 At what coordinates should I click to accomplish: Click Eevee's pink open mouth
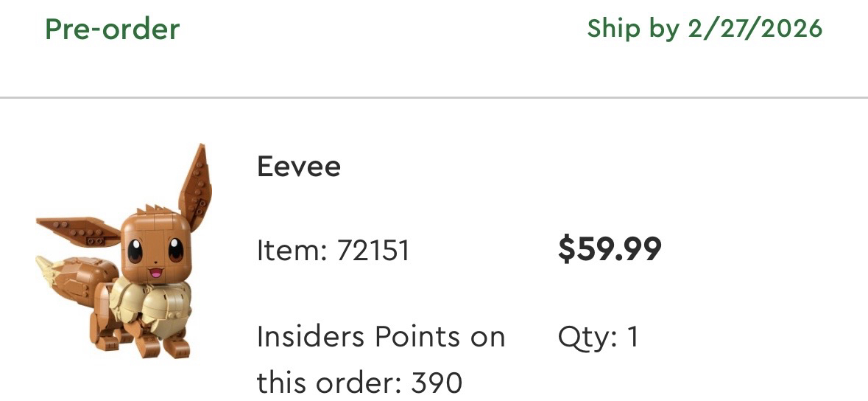pos(155,273)
